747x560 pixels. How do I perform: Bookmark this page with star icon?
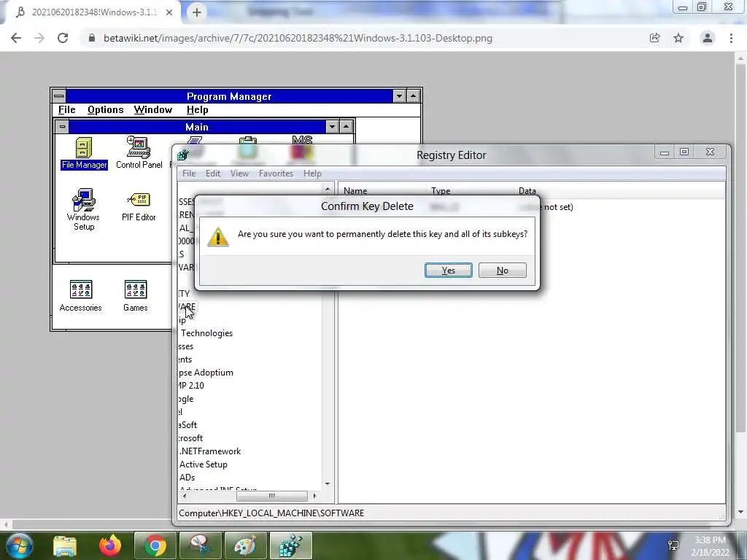(678, 38)
